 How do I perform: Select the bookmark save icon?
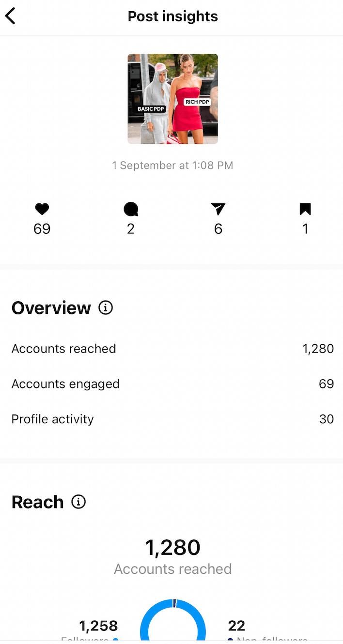tap(305, 209)
